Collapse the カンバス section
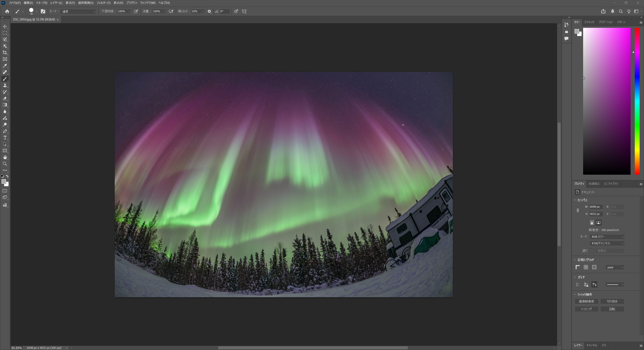 click(x=575, y=200)
